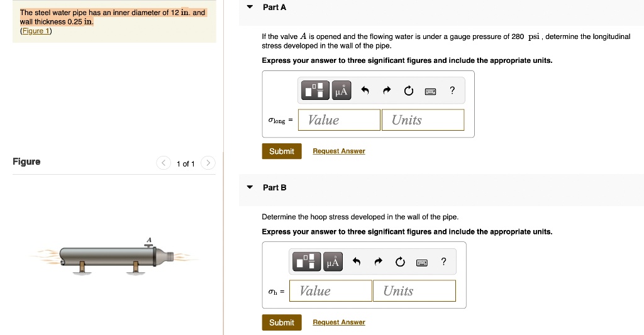Open Greek symbols menu in Part B
Viewport: 644px width, 335px height.
click(333, 261)
